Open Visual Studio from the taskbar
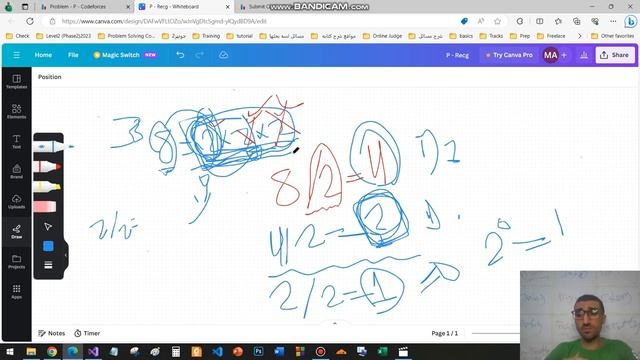Screen dimensions: 640x360 click(x=93, y=351)
